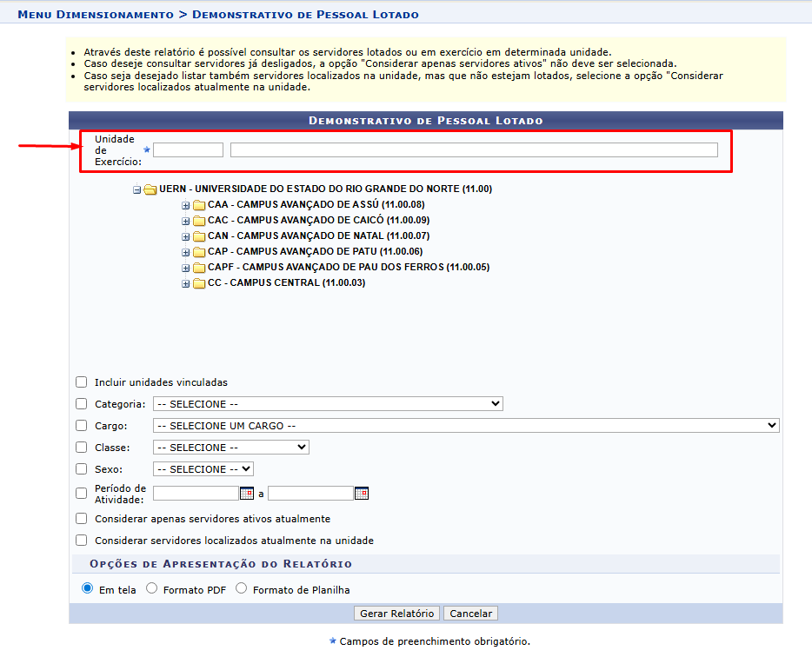Open the Categoria dropdown

coord(328,404)
